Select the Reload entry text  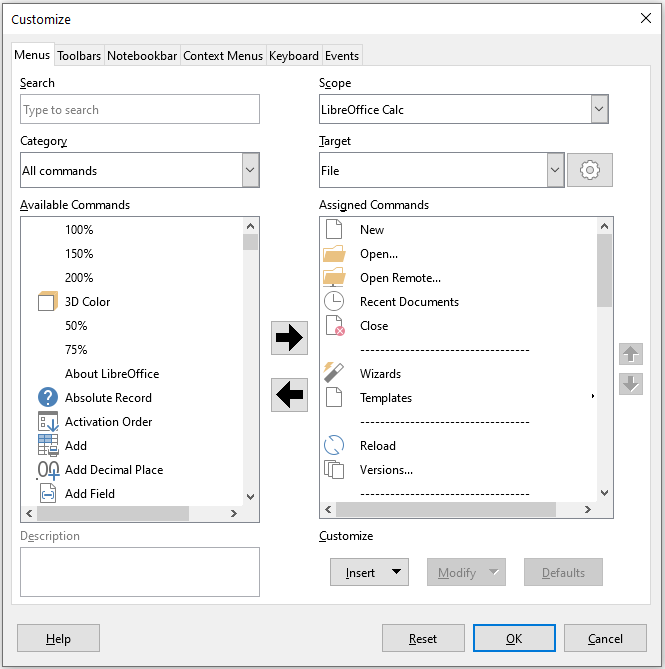coord(378,445)
